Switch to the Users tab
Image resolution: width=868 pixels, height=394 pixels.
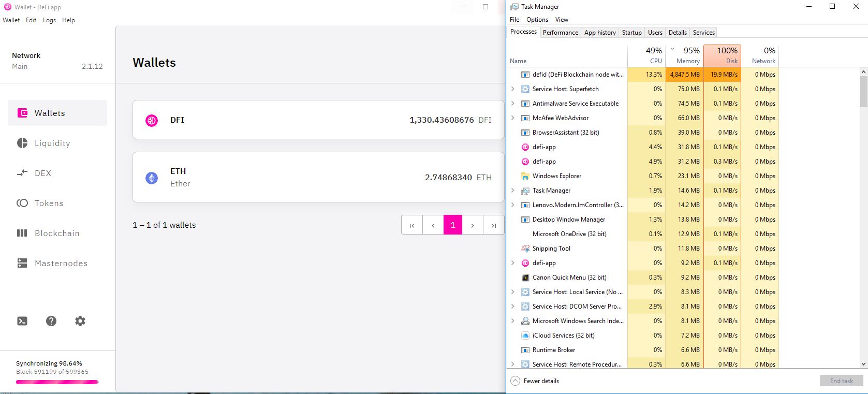655,33
